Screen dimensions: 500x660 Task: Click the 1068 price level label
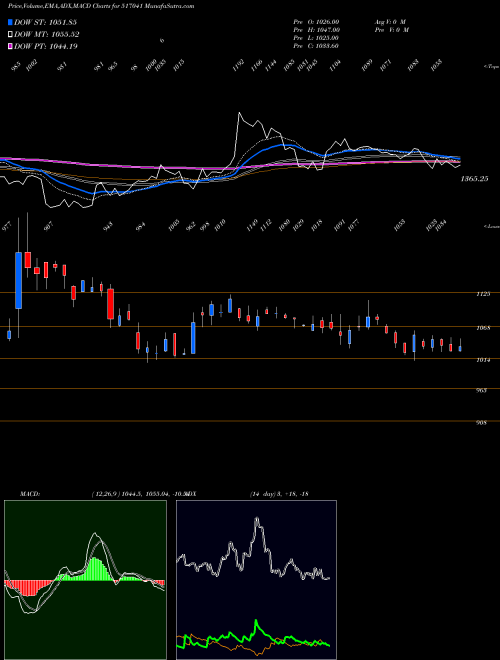[484, 328]
